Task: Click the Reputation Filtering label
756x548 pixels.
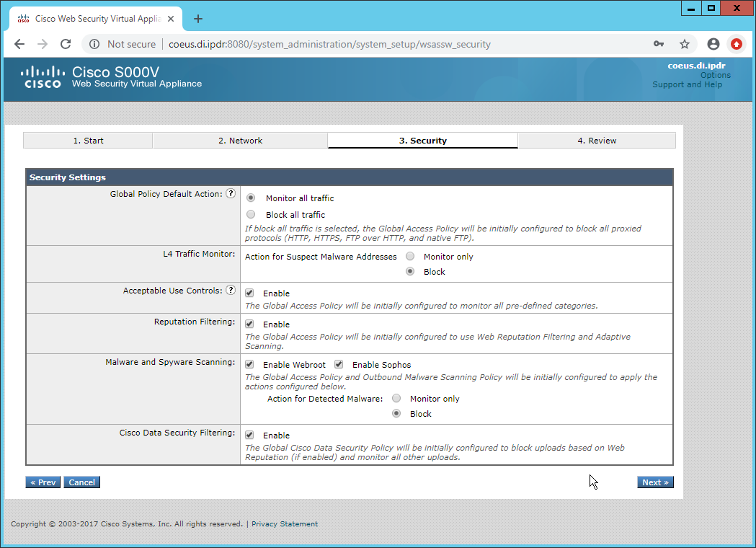Action: 195,322
